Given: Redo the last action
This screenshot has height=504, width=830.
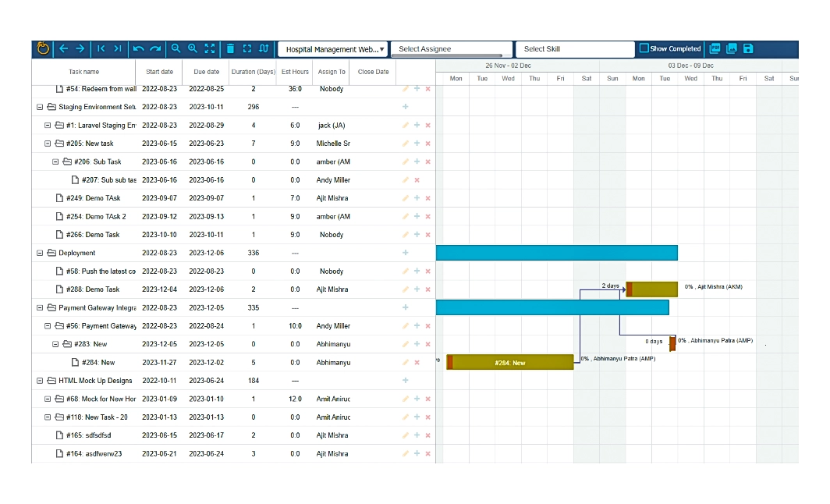Looking at the screenshot, I should coord(156,48).
